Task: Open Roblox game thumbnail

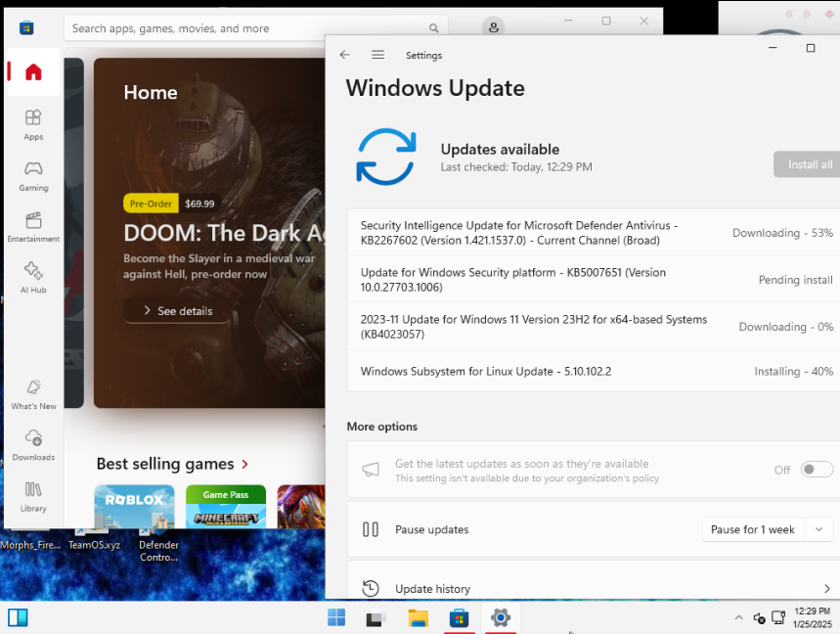Action: coord(135,507)
